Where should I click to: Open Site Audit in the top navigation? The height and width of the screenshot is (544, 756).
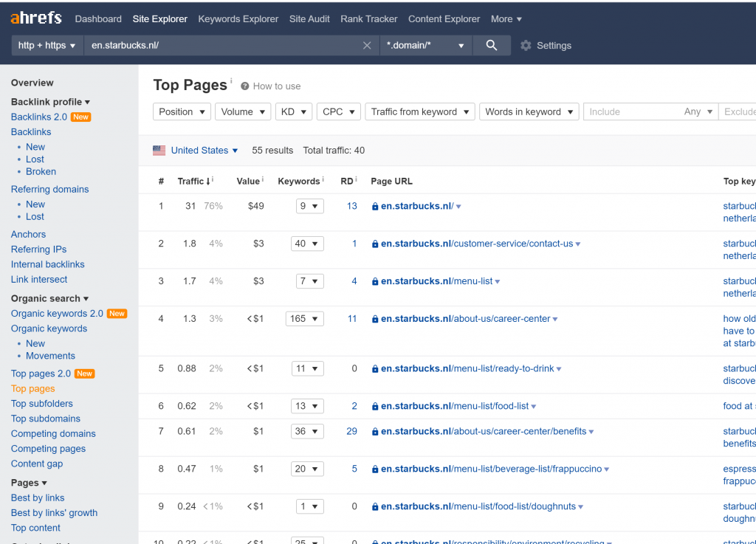pos(309,19)
